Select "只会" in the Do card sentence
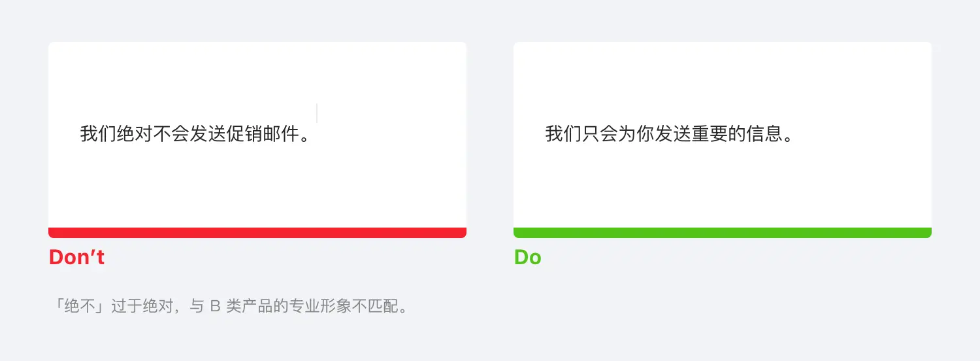This screenshot has width=980, height=361. [x=599, y=134]
